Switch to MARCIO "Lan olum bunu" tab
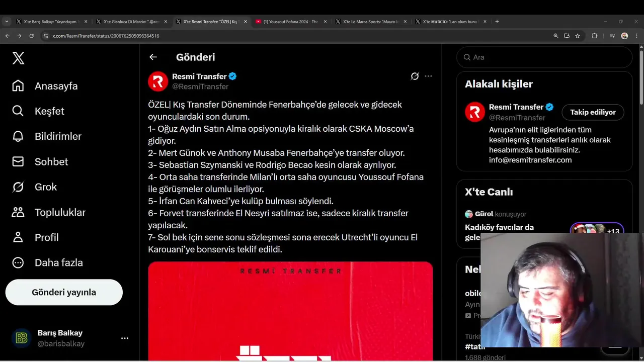The image size is (644, 362). [x=451, y=22]
